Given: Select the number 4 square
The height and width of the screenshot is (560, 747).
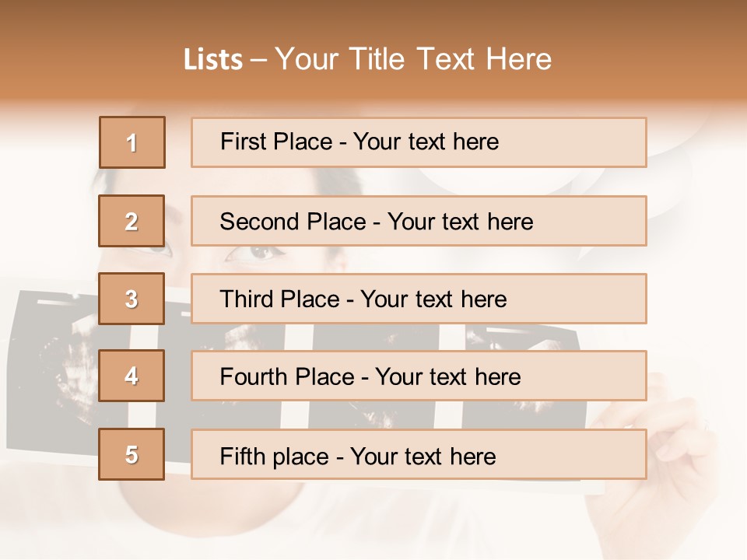Looking at the screenshot, I should (132, 376).
